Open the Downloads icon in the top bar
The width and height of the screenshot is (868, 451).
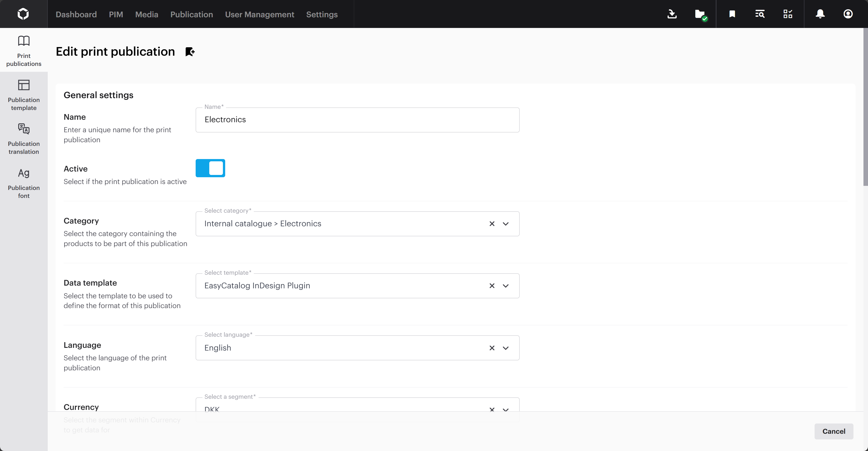coord(672,14)
